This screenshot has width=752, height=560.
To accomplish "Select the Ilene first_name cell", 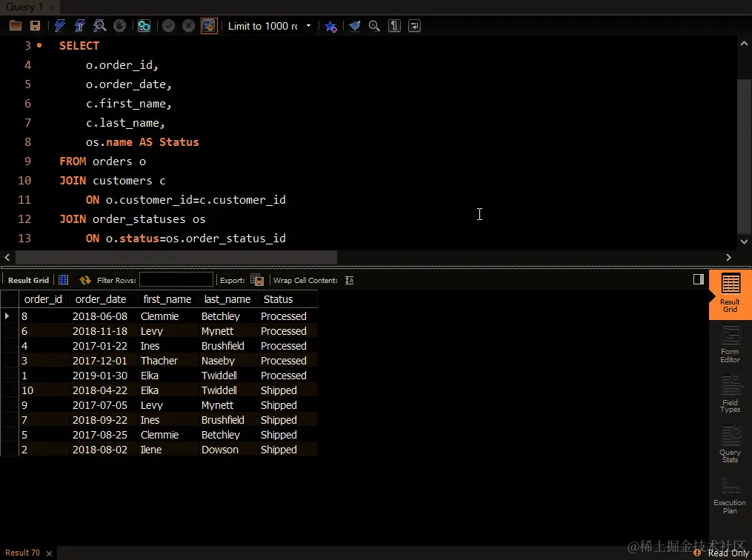I will pos(151,450).
